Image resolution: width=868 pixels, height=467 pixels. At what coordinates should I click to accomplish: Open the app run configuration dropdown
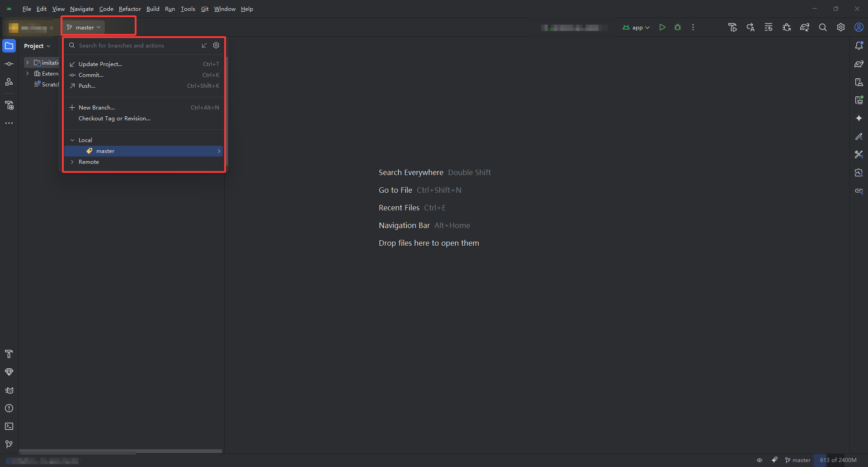pyautogui.click(x=636, y=27)
